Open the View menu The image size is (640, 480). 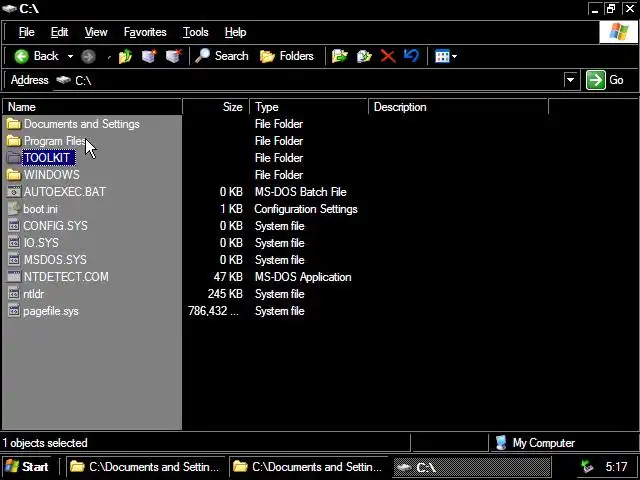click(96, 32)
